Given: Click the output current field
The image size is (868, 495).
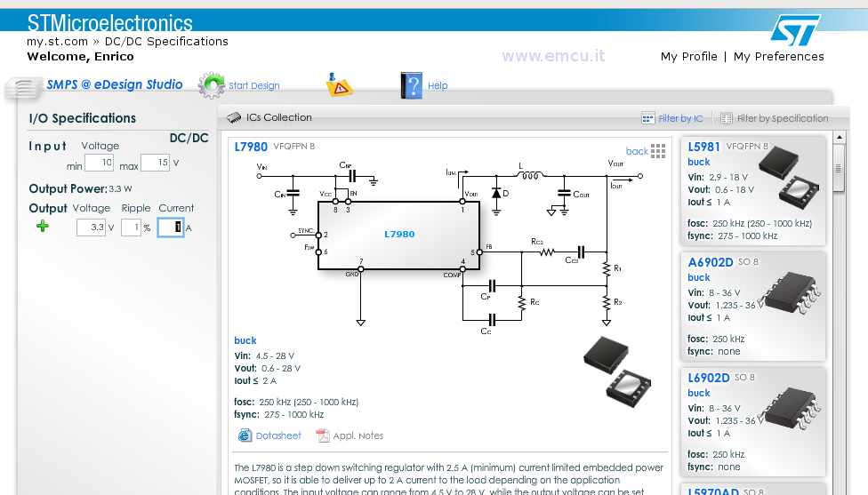Looking at the screenshot, I should point(171,228).
